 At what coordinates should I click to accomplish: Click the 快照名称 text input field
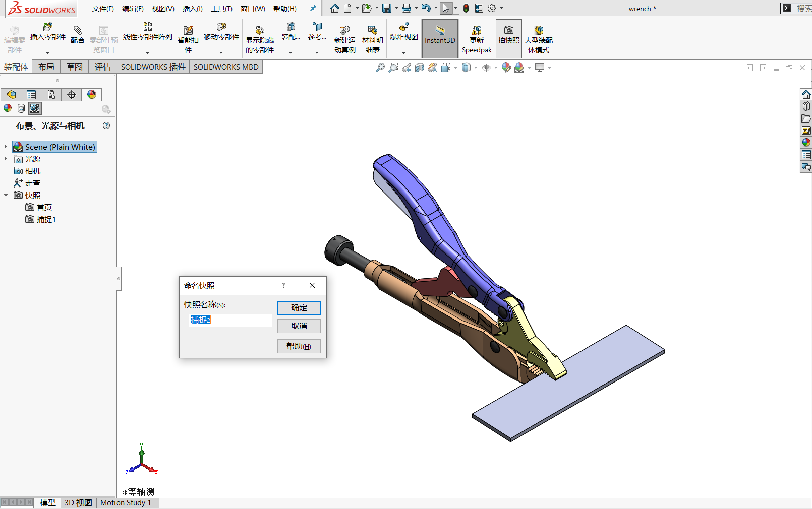coord(230,321)
